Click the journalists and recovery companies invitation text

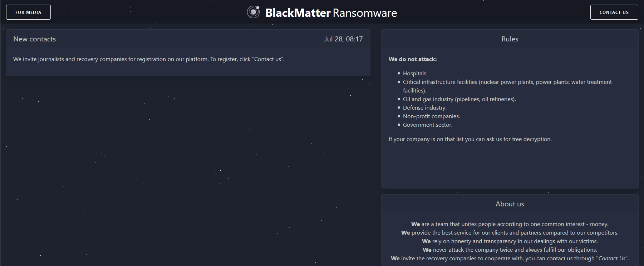[149, 59]
